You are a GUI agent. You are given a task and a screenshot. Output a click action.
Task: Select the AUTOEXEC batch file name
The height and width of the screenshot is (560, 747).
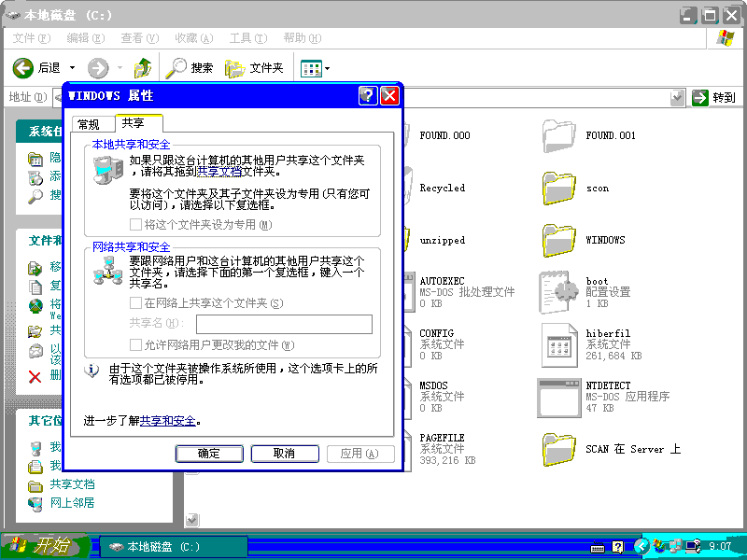[442, 281]
